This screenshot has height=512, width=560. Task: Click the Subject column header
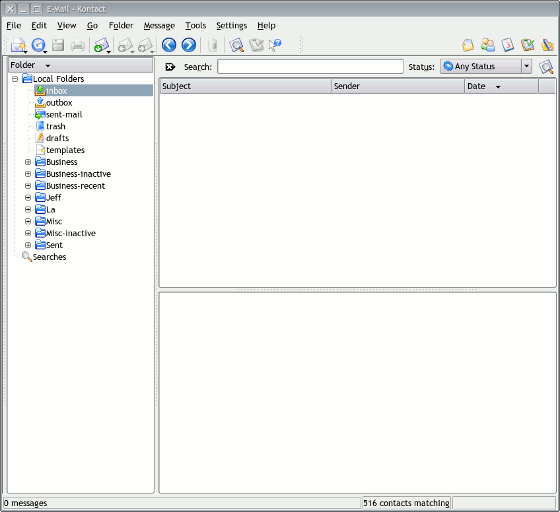246,86
